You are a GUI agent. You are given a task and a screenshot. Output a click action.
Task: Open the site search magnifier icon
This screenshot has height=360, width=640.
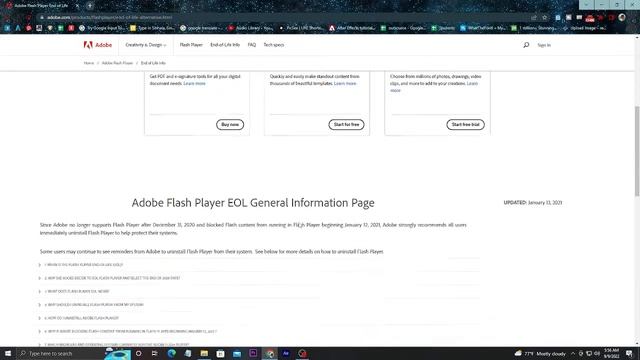coord(526,45)
